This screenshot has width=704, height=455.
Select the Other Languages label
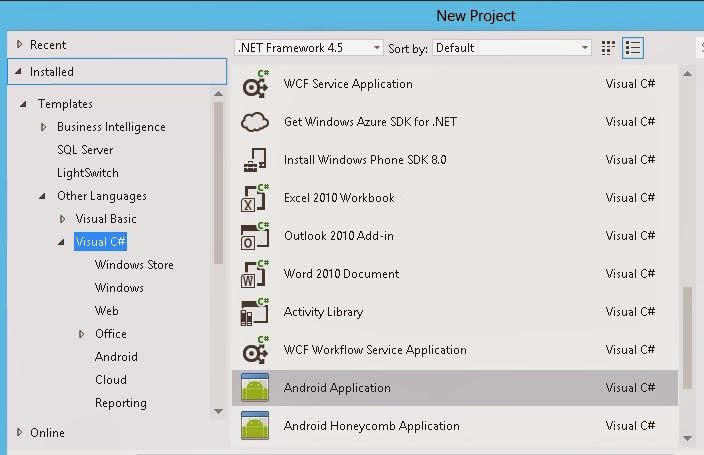point(101,196)
